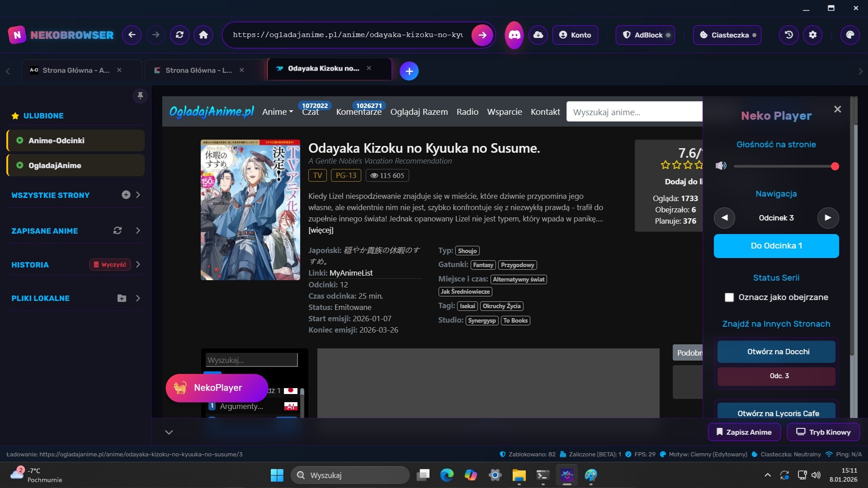Screen dimensions: 868x488
Task: Go home using the home icon
Action: pos(203,35)
